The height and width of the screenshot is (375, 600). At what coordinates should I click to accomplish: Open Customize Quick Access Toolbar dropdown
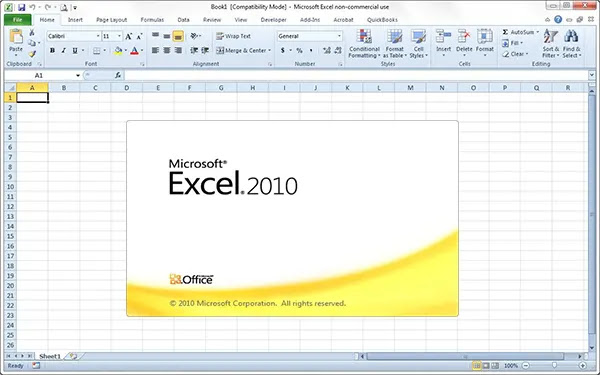point(75,7)
